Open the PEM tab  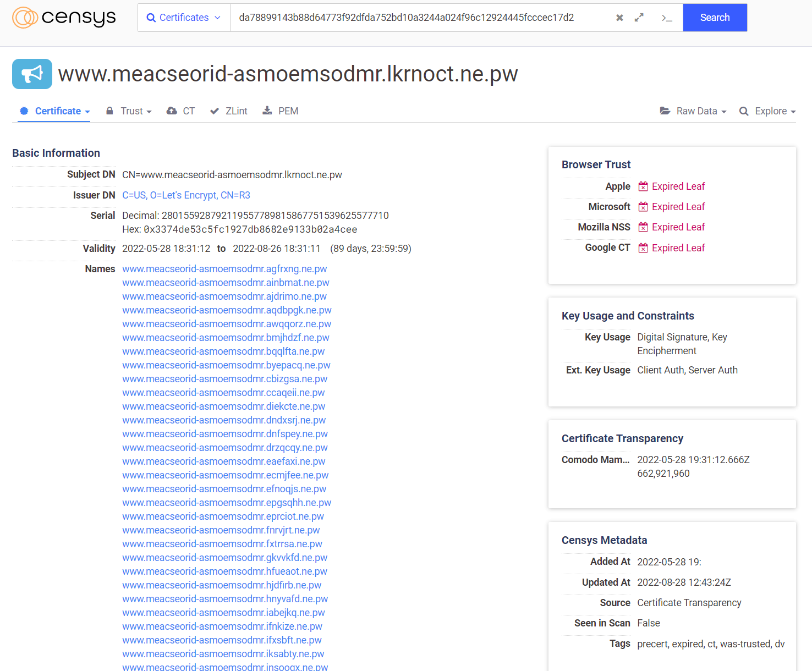[x=281, y=111]
